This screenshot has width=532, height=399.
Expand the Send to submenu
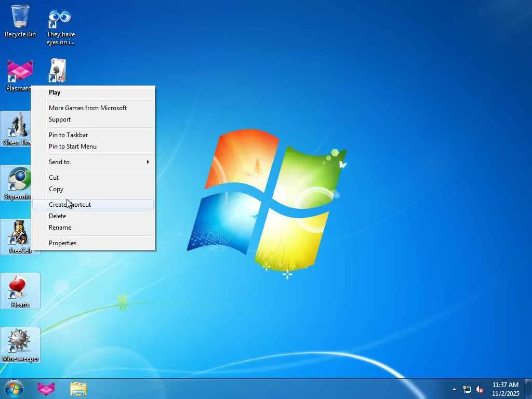click(93, 162)
